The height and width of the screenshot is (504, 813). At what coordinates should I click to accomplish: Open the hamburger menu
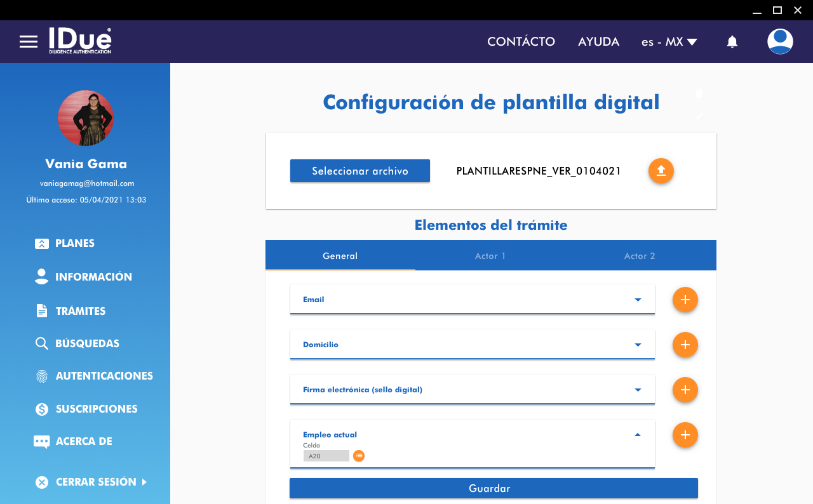click(x=29, y=42)
